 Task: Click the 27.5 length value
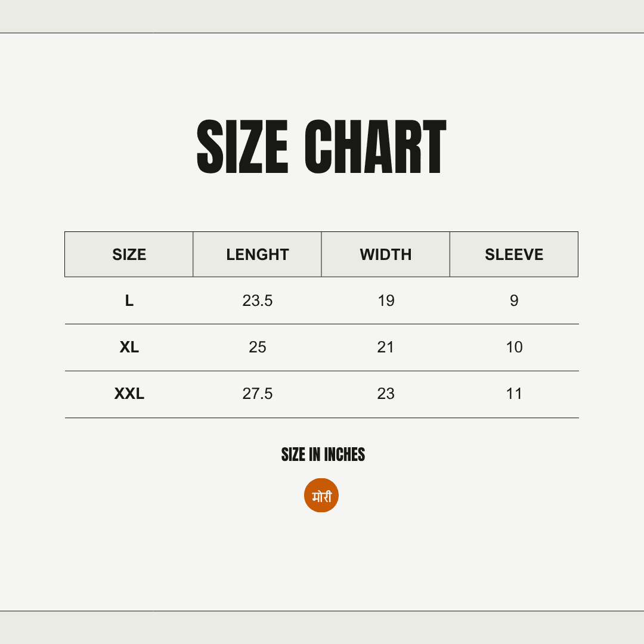[258, 394]
